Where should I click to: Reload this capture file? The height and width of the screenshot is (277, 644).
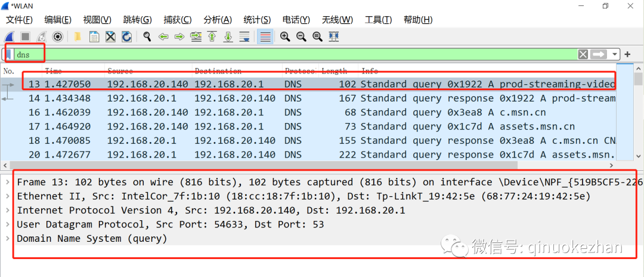(126, 36)
